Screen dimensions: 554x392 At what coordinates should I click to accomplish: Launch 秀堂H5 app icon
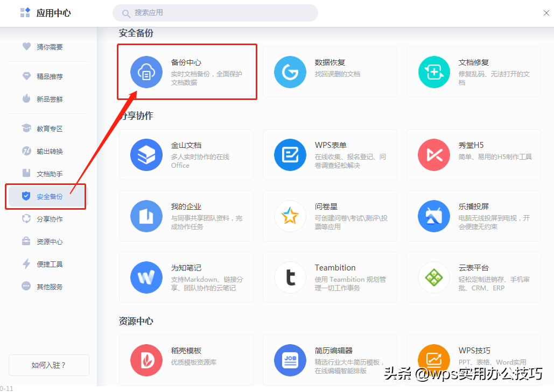pyautogui.click(x=434, y=155)
